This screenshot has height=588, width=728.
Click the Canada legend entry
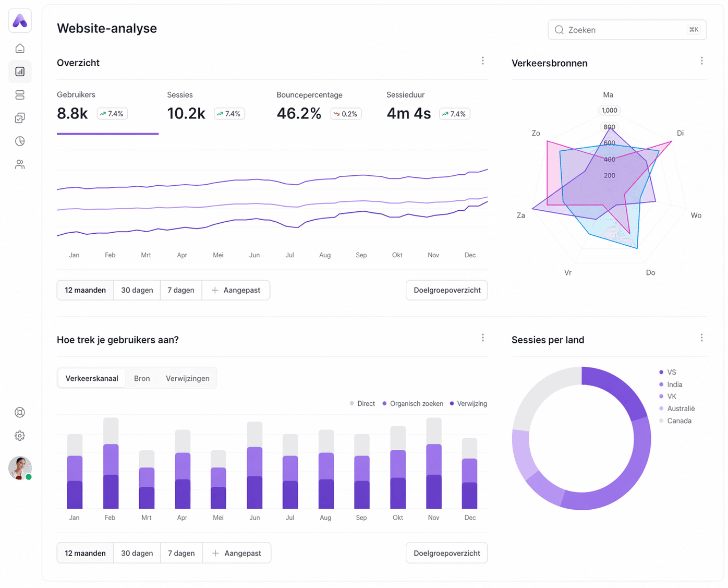(675, 421)
